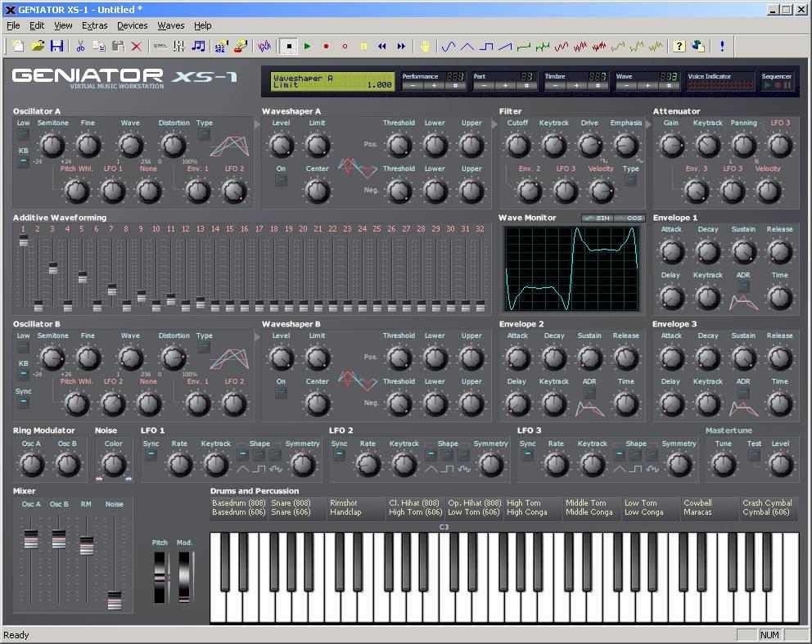Toggle Oscillator A KB switch
This screenshot has height=644, width=812.
(23, 161)
